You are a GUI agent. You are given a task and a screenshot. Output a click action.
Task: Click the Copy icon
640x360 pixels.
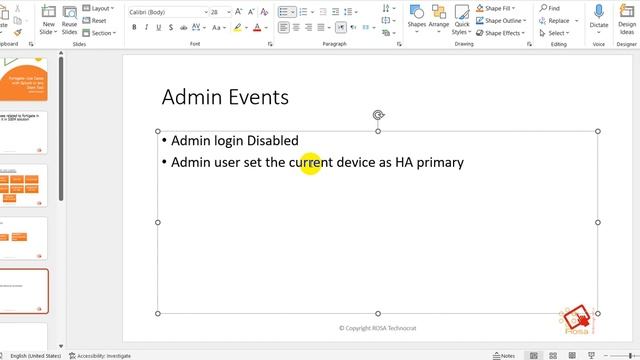pos(17,20)
